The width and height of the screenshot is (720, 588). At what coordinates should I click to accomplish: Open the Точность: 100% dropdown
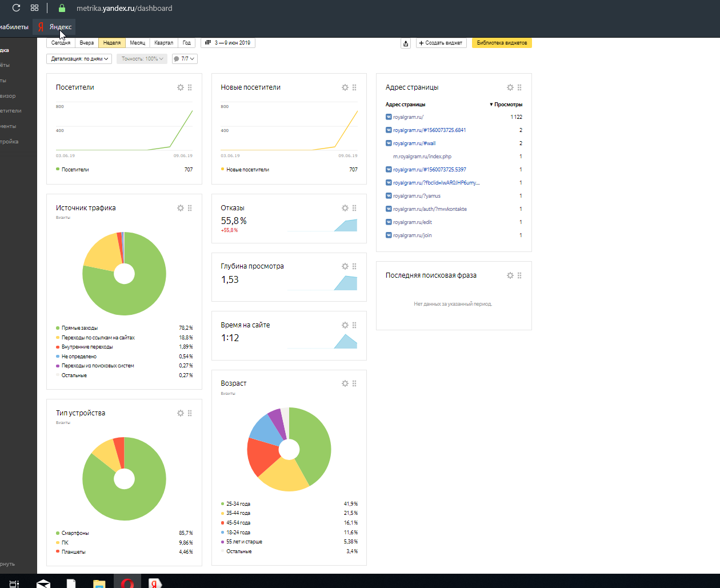tap(142, 59)
